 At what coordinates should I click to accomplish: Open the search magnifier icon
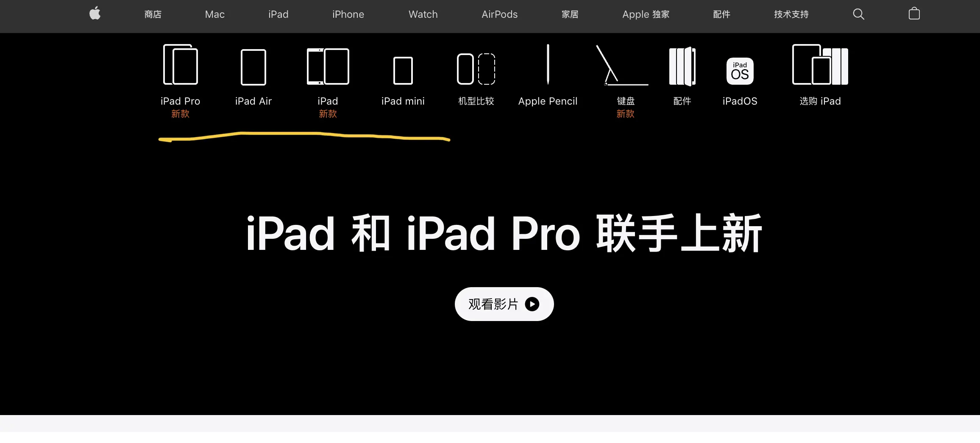click(858, 14)
